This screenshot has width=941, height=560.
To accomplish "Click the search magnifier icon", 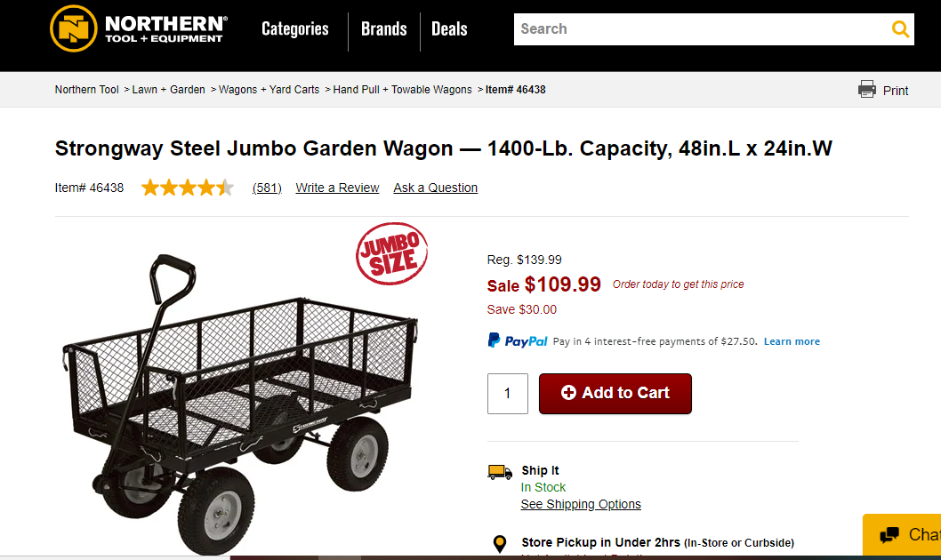I will click(900, 29).
